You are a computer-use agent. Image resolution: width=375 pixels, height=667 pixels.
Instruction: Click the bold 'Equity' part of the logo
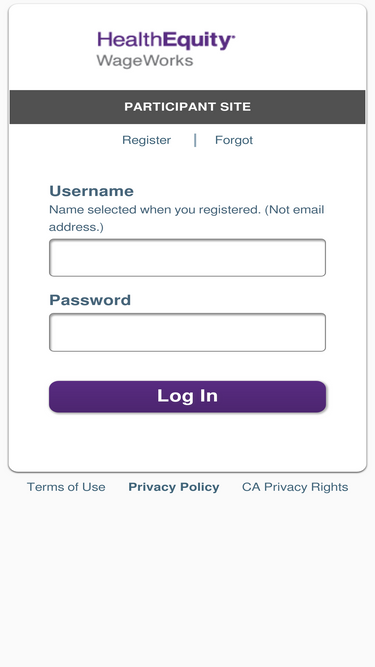(197, 41)
